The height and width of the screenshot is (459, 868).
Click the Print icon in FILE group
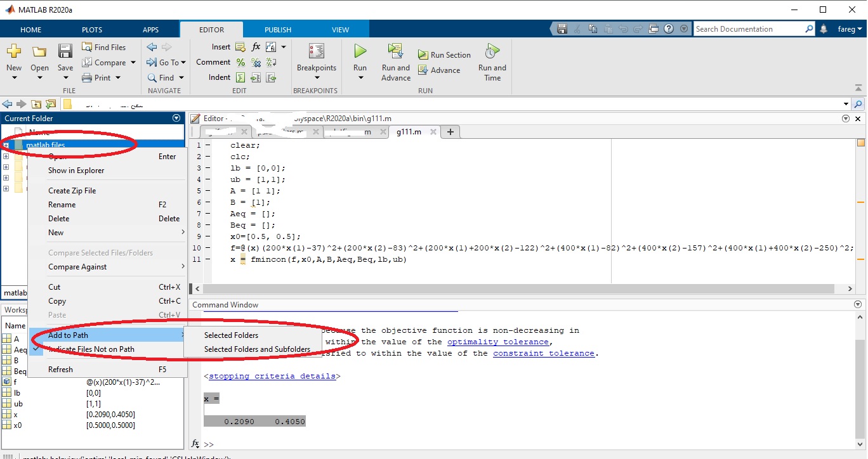(x=87, y=78)
